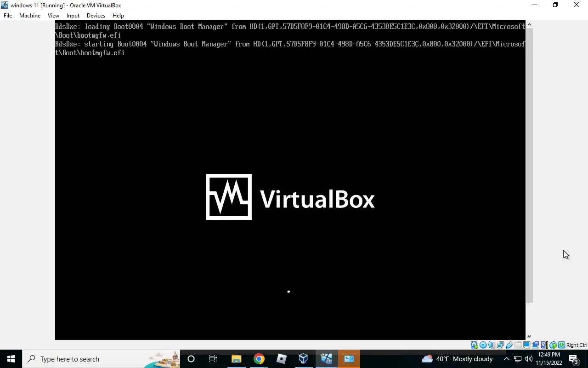Click the audio status bar icon
This screenshot has height=368, width=588.
coord(492,345)
